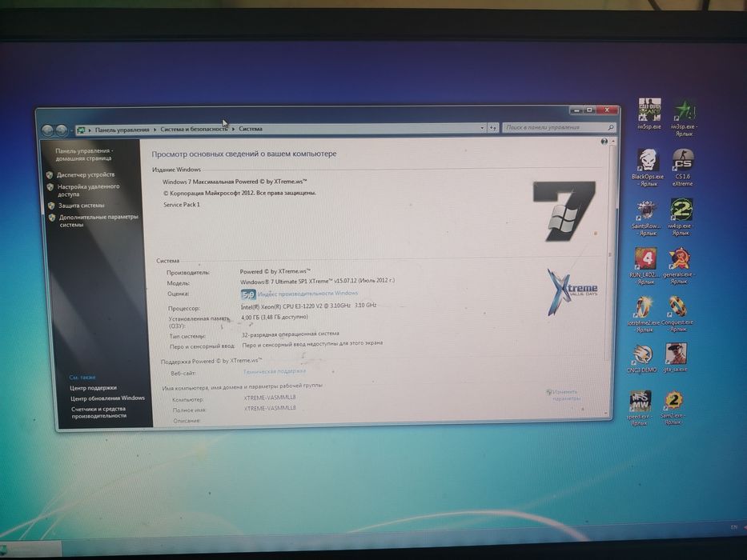The image size is (747, 560).
Task: Expand the arrow after Система и безопасность
Action: coord(234,129)
